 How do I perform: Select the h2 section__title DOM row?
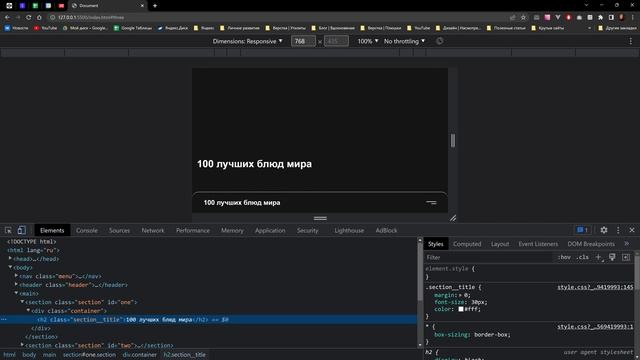pyautogui.click(x=208, y=320)
